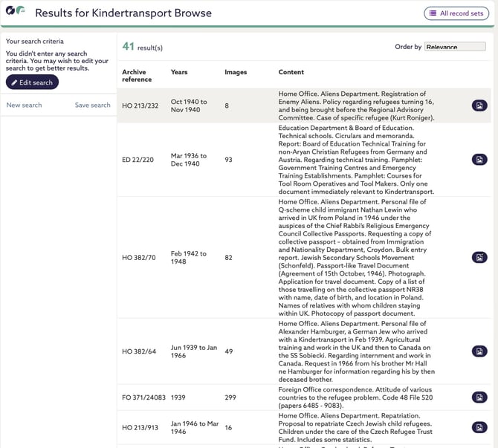The width and height of the screenshot is (498, 448).
Task: Click the Content column header
Action: tap(291, 72)
